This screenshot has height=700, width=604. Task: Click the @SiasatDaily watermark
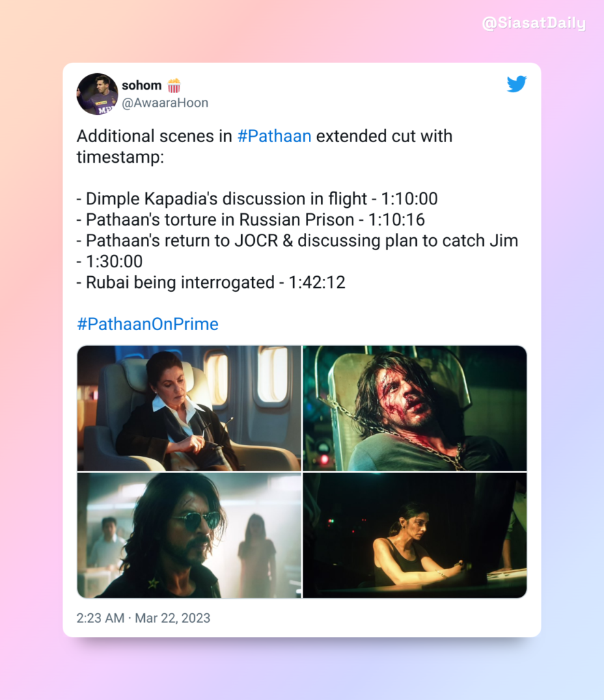[534, 23]
